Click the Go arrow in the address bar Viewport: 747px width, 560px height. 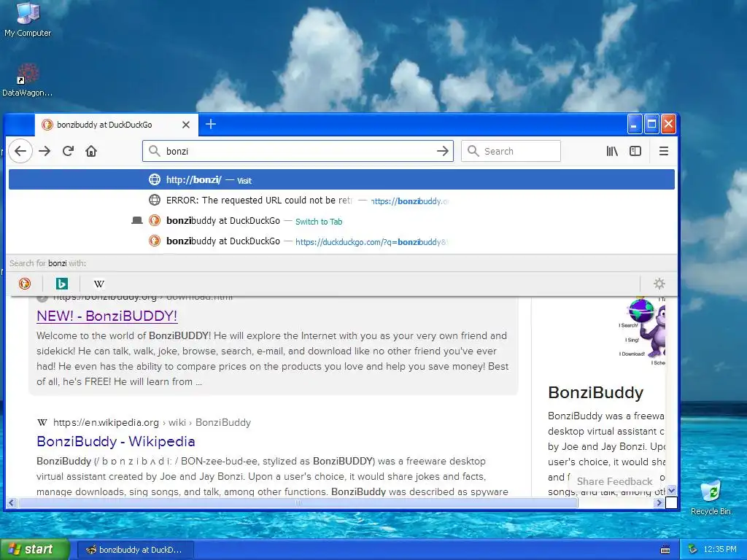pos(443,152)
